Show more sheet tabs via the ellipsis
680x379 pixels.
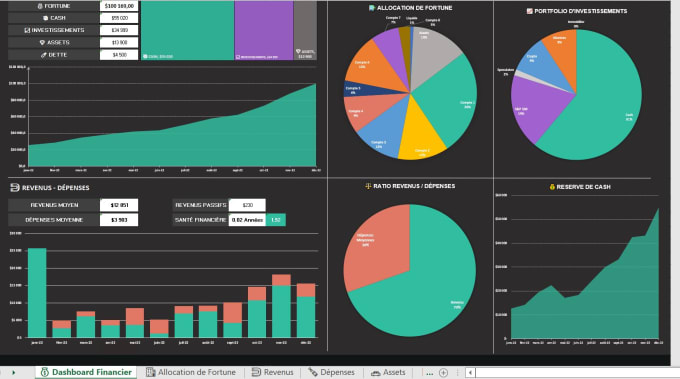[429, 373]
